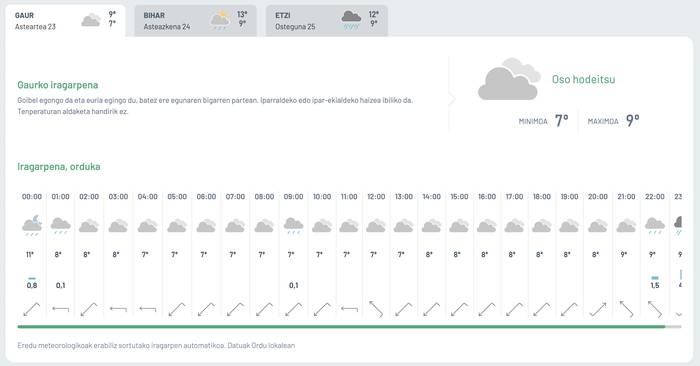This screenshot has width=700, height=366.
Task: Click the MINIMOA 7° value
Action: point(562,121)
